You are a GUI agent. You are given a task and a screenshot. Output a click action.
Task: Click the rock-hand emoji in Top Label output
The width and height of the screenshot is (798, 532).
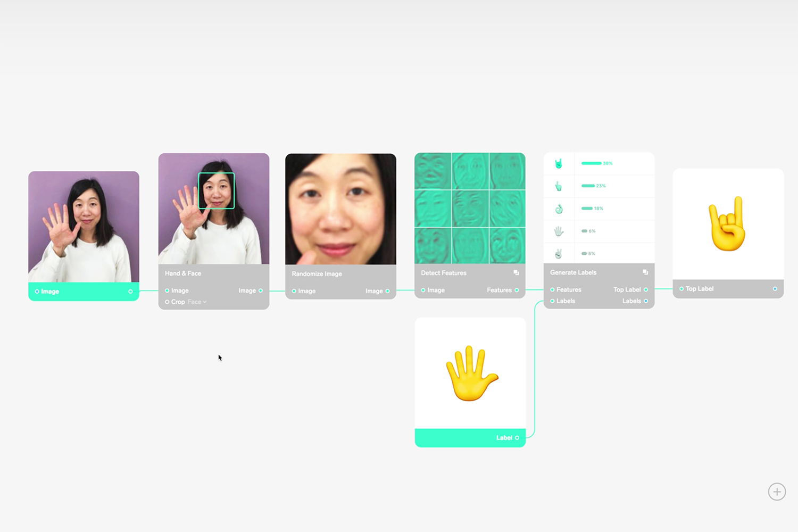tap(727, 223)
